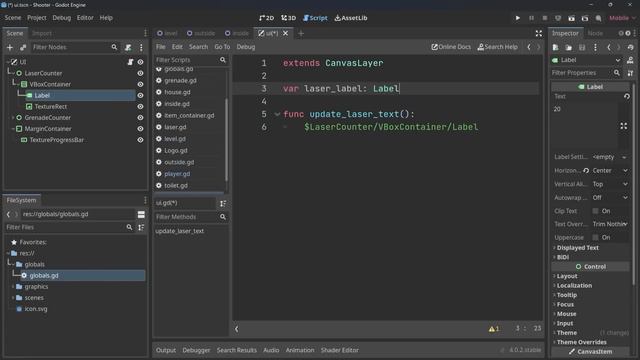The image size is (640, 360).
Task: Switch to the 2D workspace
Action: point(267,18)
